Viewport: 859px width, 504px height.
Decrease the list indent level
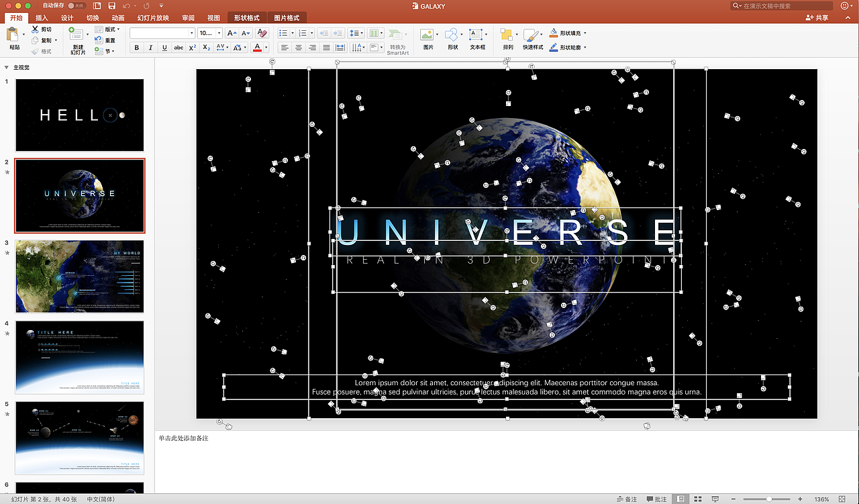(323, 33)
